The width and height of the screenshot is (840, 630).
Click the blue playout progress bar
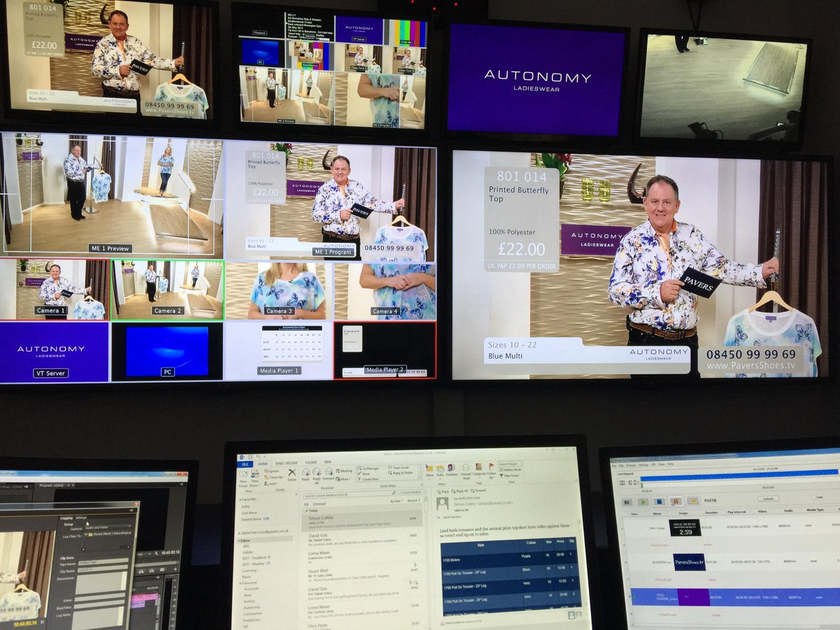tap(738, 475)
